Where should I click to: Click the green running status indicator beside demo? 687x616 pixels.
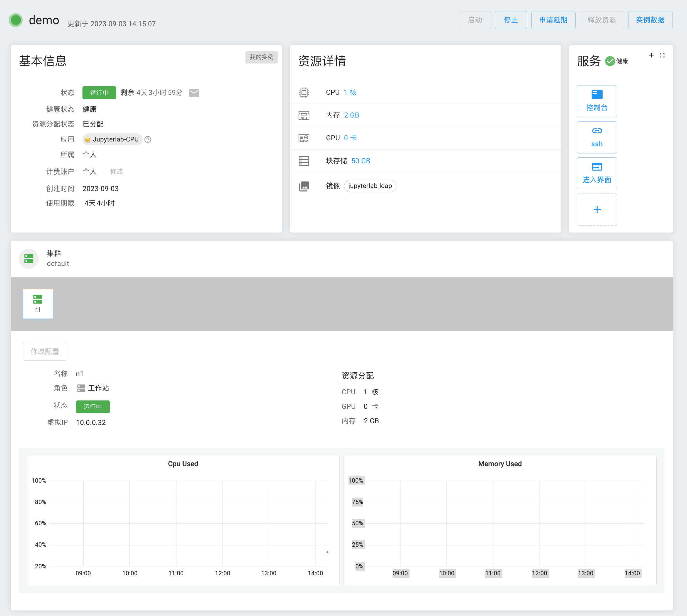tap(16, 20)
